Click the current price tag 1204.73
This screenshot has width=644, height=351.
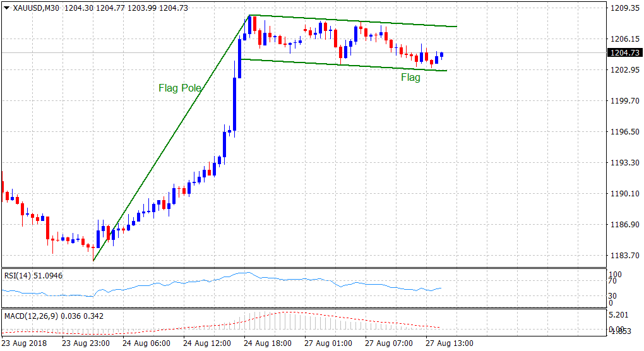click(621, 53)
